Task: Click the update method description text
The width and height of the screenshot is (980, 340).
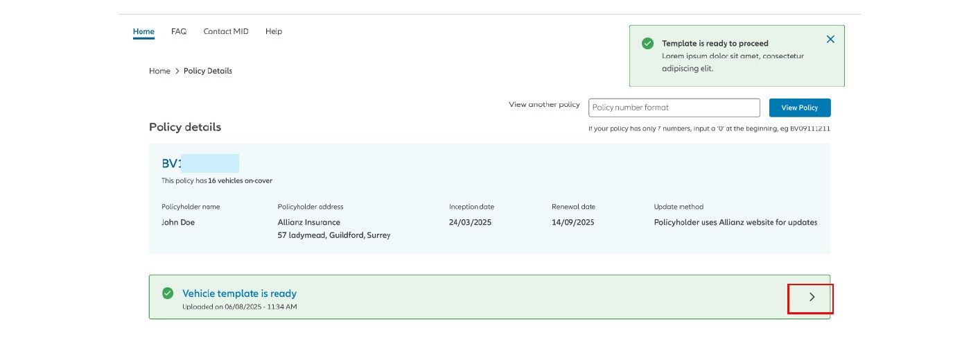Action: coord(736,223)
